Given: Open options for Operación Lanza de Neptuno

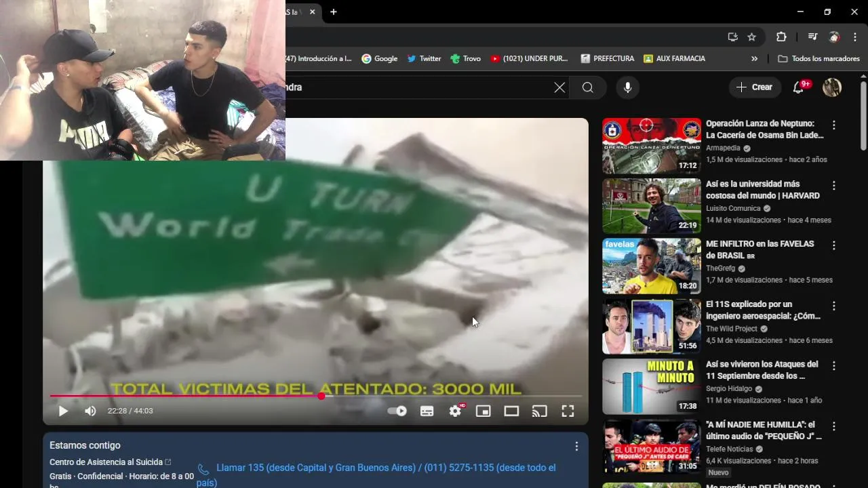Looking at the screenshot, I should click(834, 125).
